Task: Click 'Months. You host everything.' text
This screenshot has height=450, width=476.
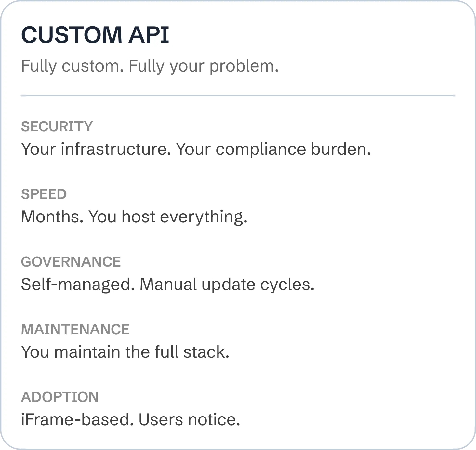Action: coord(134,217)
